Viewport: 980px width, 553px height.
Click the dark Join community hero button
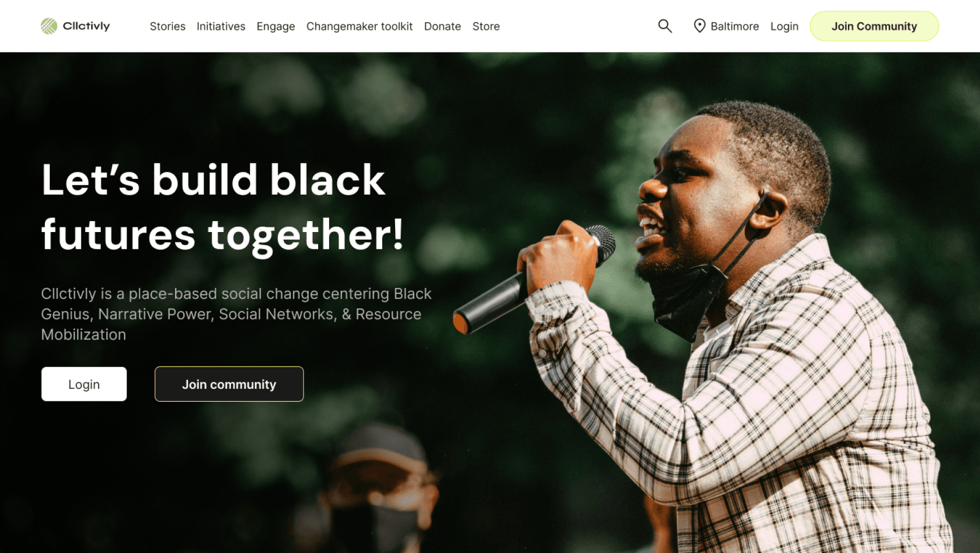click(x=229, y=384)
